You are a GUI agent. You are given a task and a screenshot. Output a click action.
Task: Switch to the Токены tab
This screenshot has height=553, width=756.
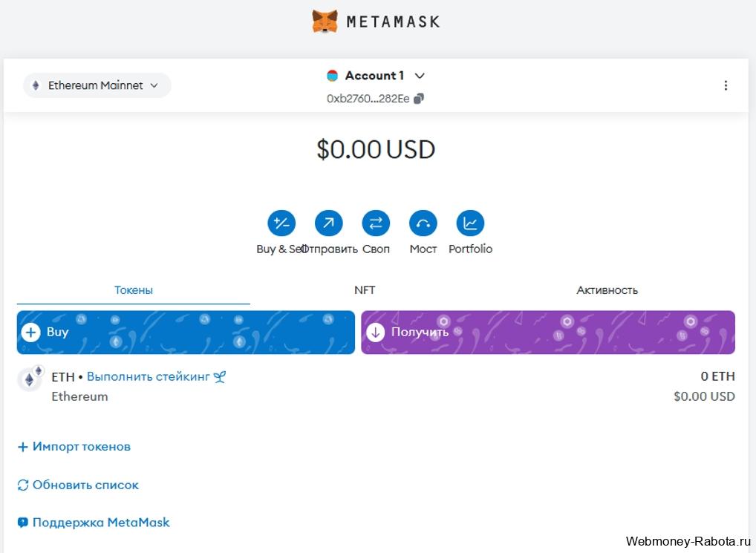coord(134,290)
